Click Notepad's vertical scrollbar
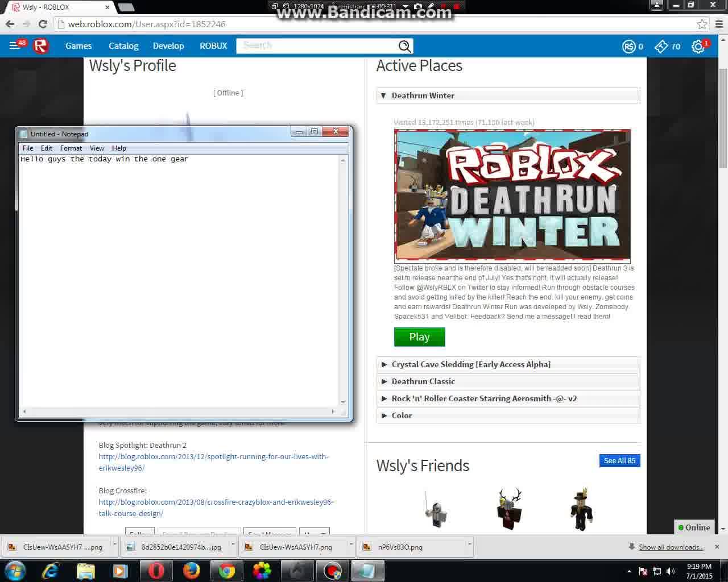Viewport: 728px width, 582px height. 343,281
